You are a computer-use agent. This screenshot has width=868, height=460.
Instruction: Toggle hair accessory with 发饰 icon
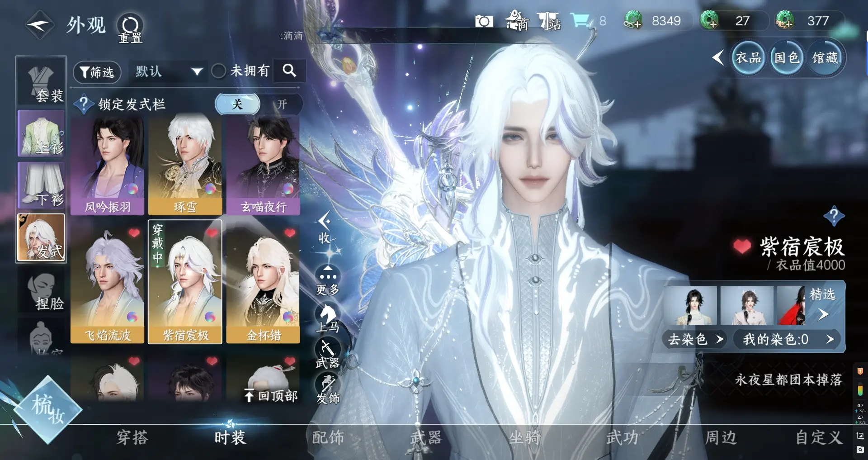(328, 389)
